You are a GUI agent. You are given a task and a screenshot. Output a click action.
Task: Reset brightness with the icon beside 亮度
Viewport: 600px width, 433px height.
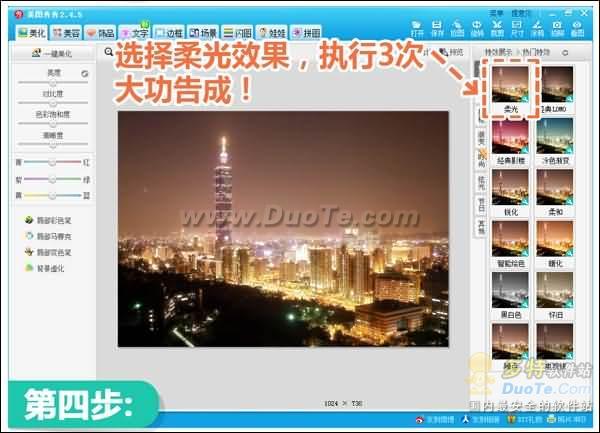(x=84, y=73)
